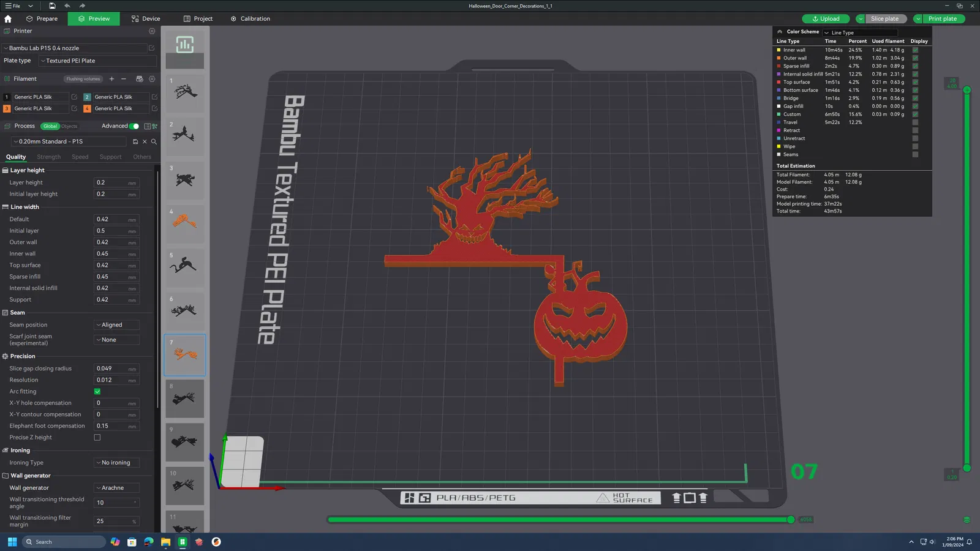Enable the Precise Z height checkbox
Image resolution: width=980 pixels, height=551 pixels.
[x=97, y=438]
